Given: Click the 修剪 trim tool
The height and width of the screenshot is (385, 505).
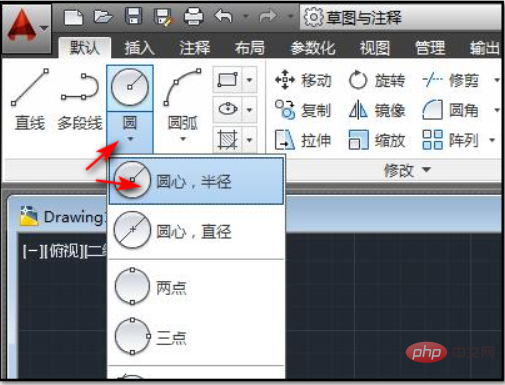Looking at the screenshot, I should point(451,80).
